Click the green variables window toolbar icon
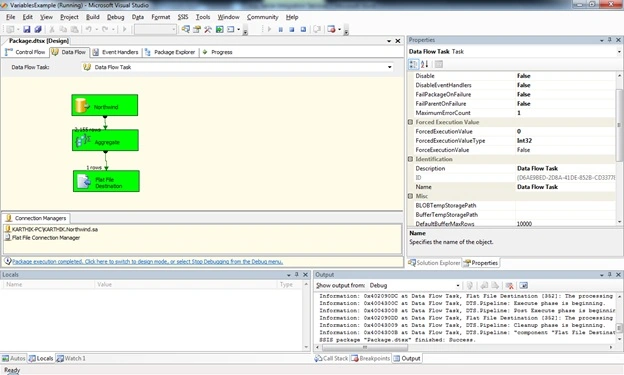 click(219, 29)
